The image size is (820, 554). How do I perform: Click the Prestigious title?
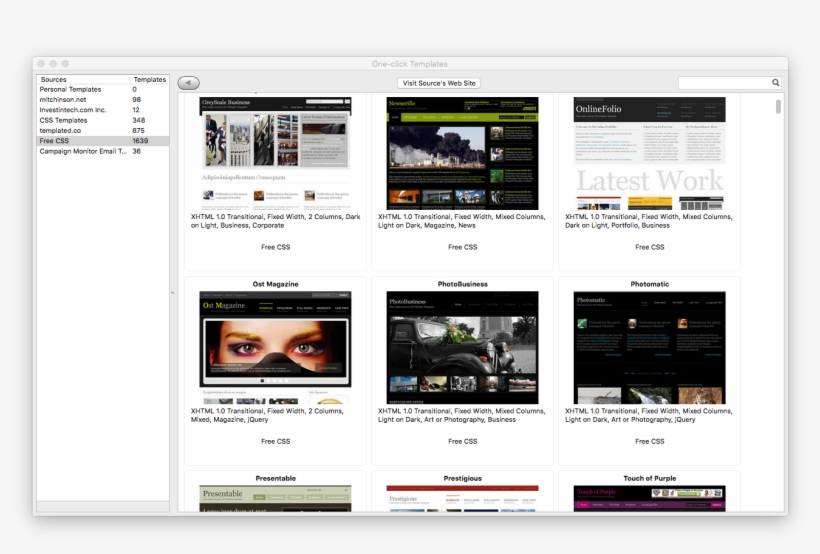click(x=462, y=478)
